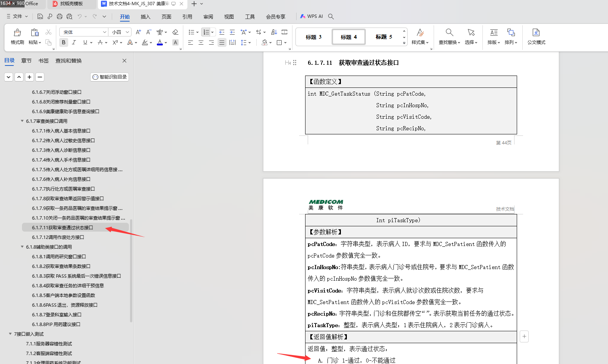The image size is (608, 364).
Task: Switch to the 插入 Insert ribbon tab
Action: (145, 17)
